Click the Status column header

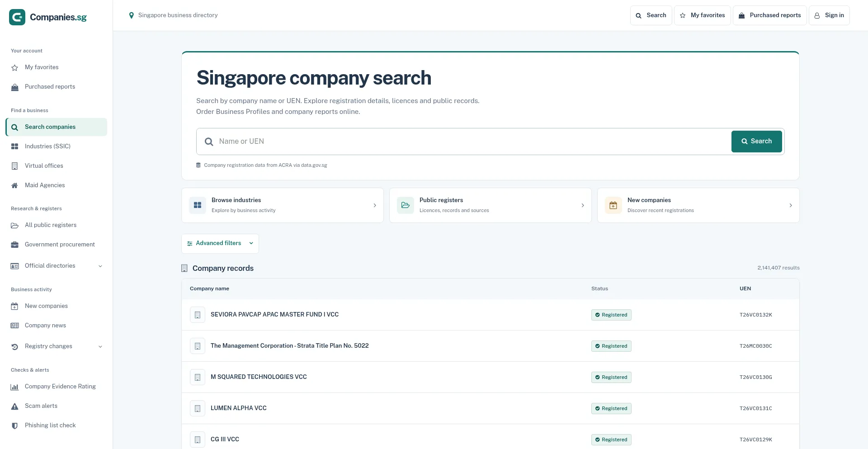click(x=599, y=288)
